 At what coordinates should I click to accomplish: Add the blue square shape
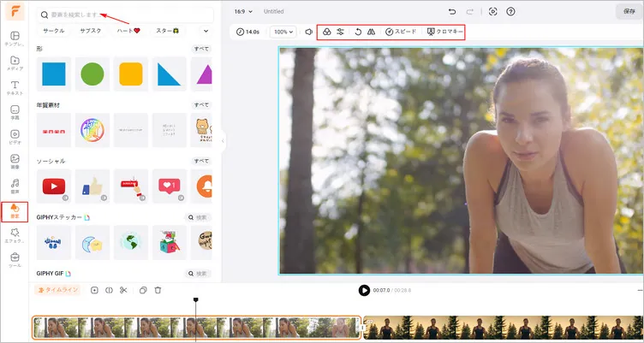(x=54, y=74)
